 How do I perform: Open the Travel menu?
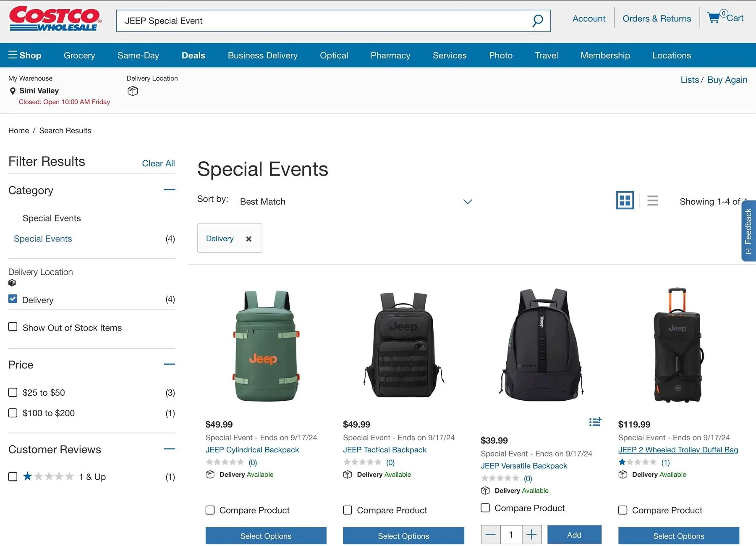pyautogui.click(x=547, y=55)
